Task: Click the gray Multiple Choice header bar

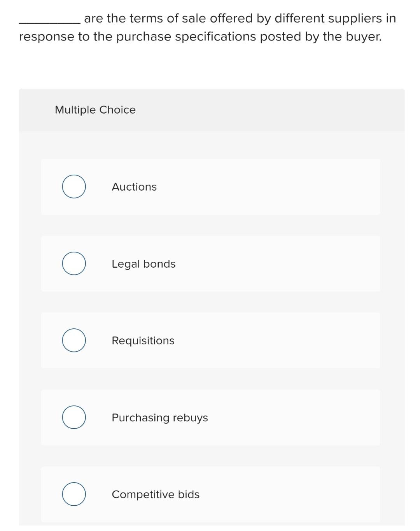Action: coord(210,110)
